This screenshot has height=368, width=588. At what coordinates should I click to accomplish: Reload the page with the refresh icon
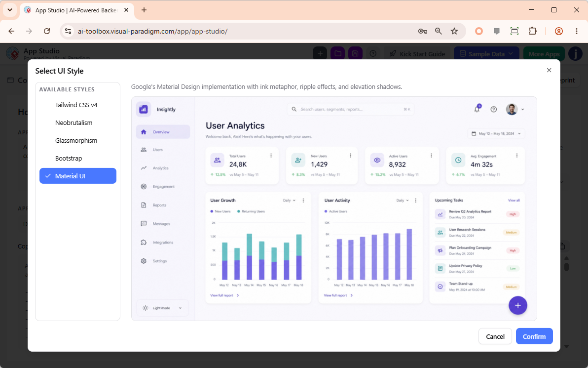point(47,31)
